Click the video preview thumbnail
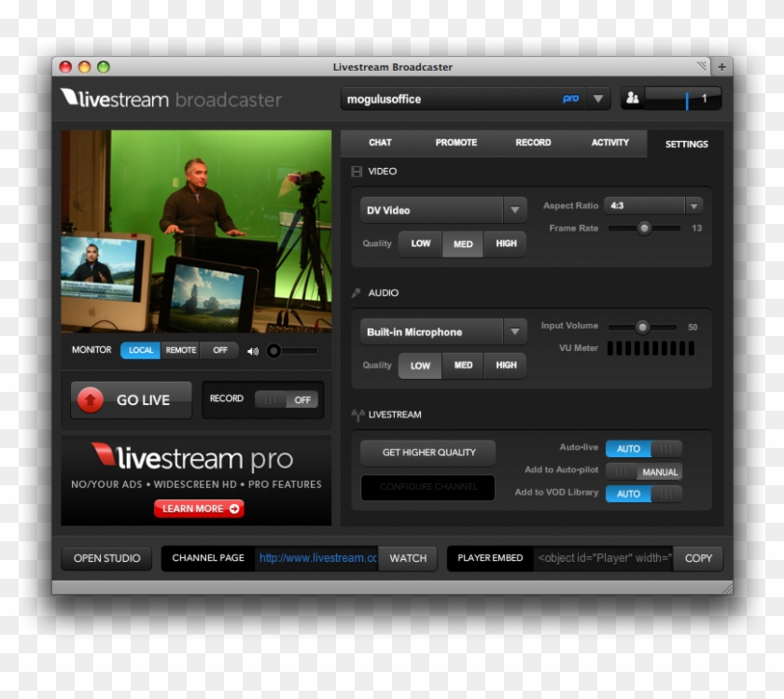The image size is (784, 699). [196, 231]
